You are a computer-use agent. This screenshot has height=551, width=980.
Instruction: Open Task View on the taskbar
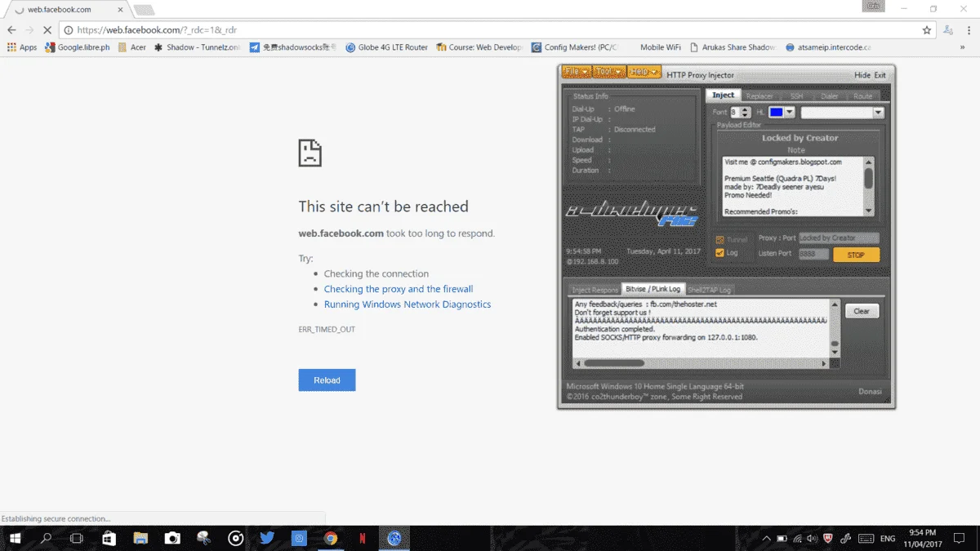pyautogui.click(x=77, y=538)
